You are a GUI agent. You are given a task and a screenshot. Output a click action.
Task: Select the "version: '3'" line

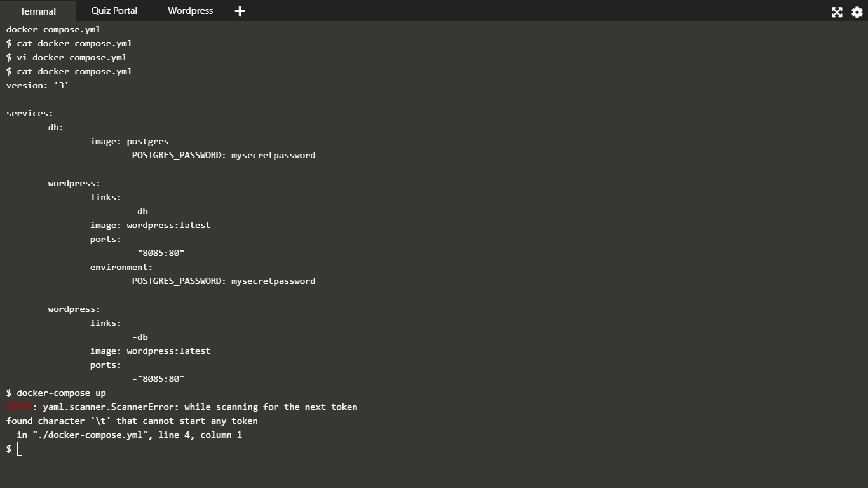pos(37,85)
